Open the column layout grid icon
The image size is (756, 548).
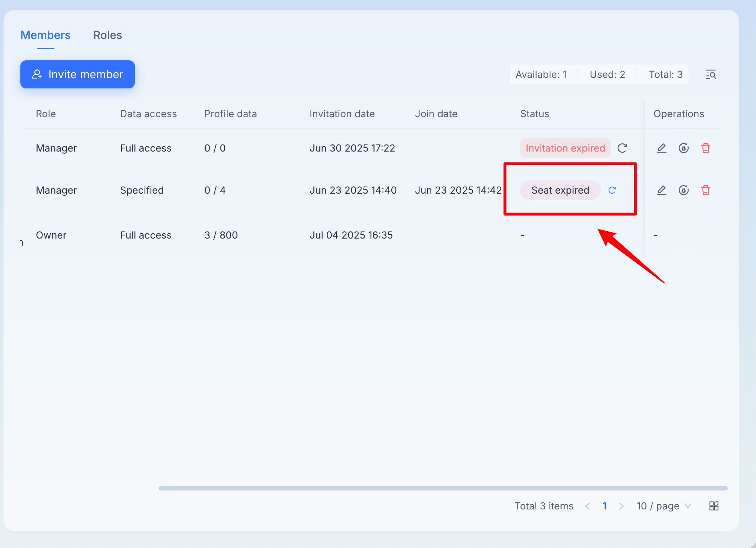click(714, 506)
